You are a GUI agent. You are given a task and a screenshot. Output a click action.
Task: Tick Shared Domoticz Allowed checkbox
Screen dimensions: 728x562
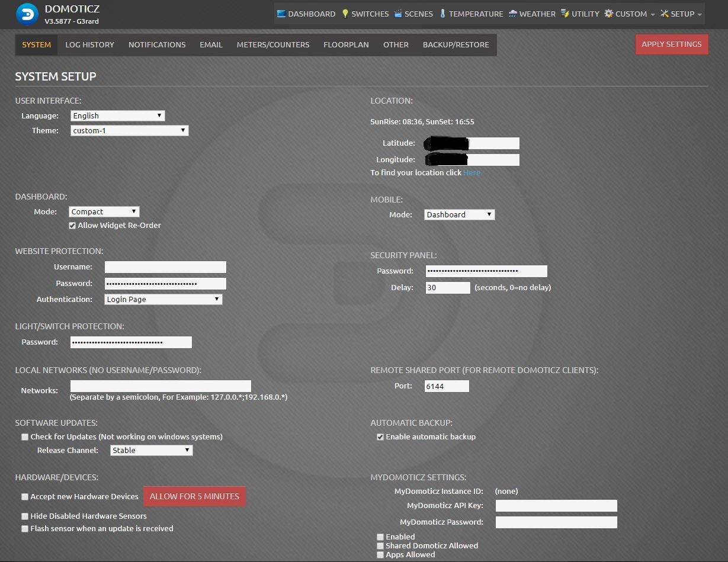click(380, 546)
